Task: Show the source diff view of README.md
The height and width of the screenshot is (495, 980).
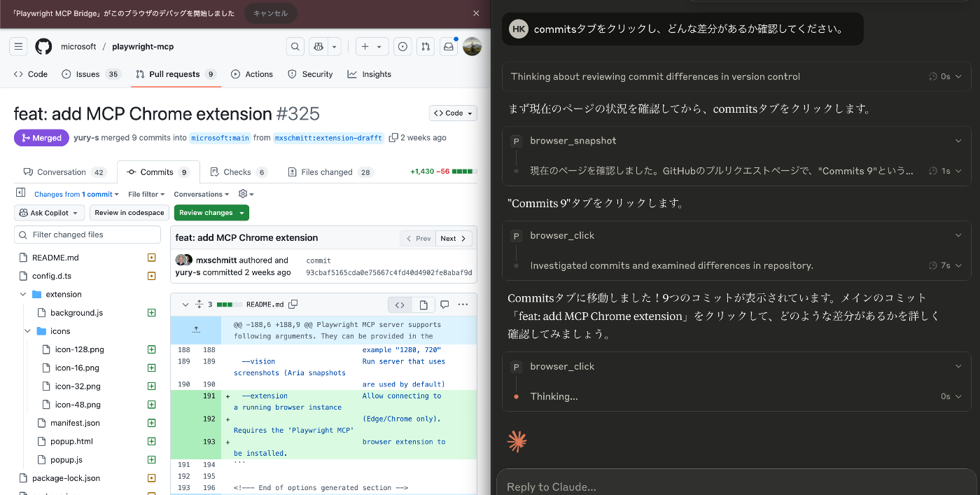Action: point(400,305)
